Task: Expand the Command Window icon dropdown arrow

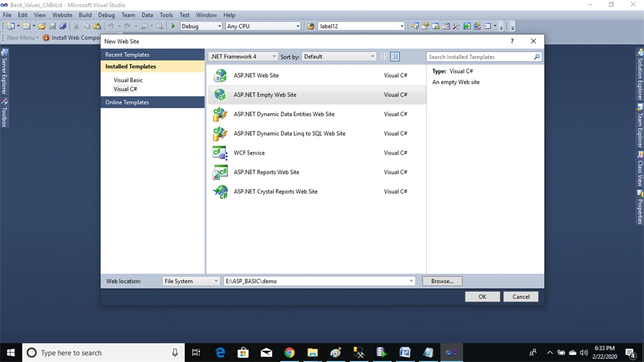Action: coord(495,26)
